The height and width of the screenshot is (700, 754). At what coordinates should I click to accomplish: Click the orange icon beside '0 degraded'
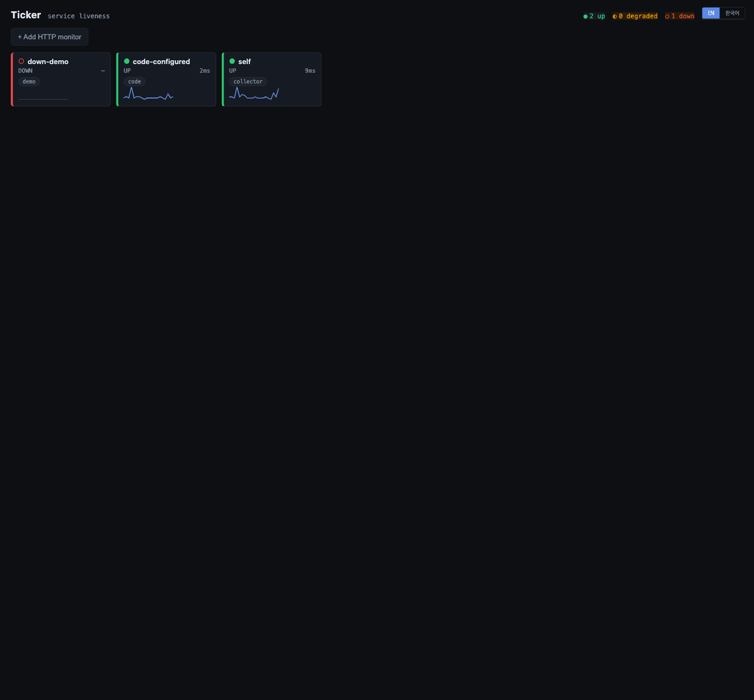tap(615, 17)
